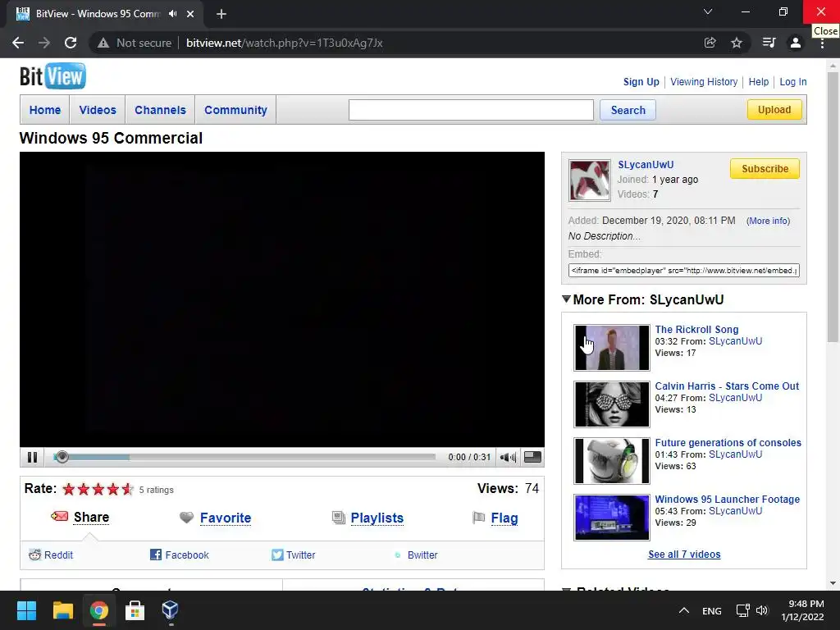
Task: Open the Favorite option
Action: click(226, 518)
